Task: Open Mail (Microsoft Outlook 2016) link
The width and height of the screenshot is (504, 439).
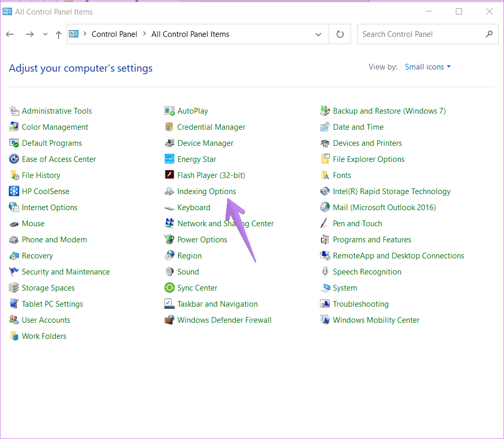Action: click(x=384, y=208)
